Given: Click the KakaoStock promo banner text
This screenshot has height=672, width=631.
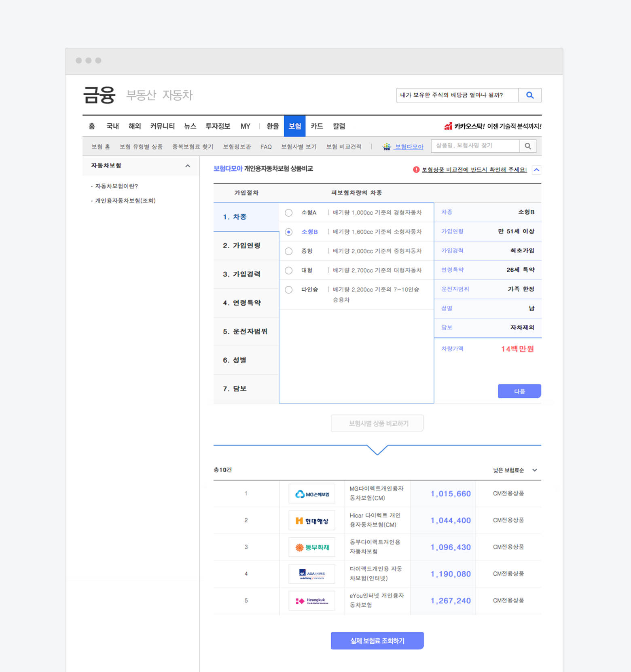Looking at the screenshot, I should click(498, 126).
